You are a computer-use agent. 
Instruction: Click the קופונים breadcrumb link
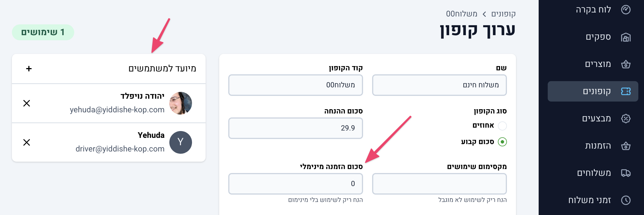tap(503, 14)
